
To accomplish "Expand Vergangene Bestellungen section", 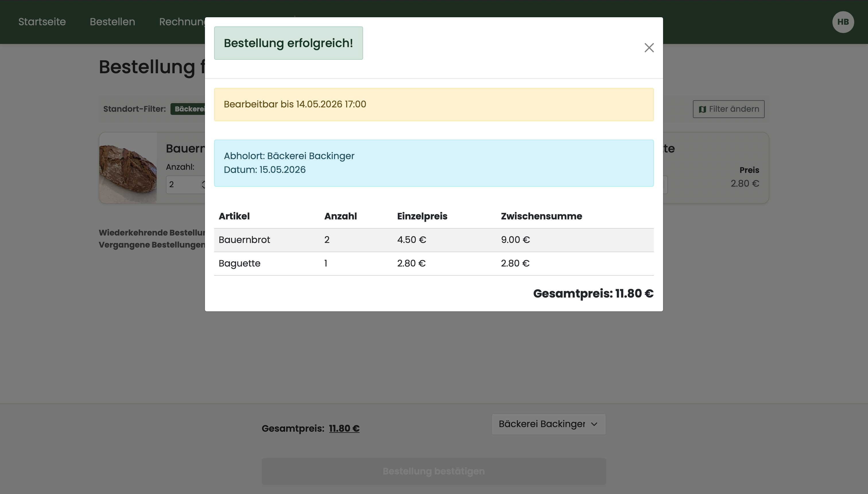I will [152, 245].
